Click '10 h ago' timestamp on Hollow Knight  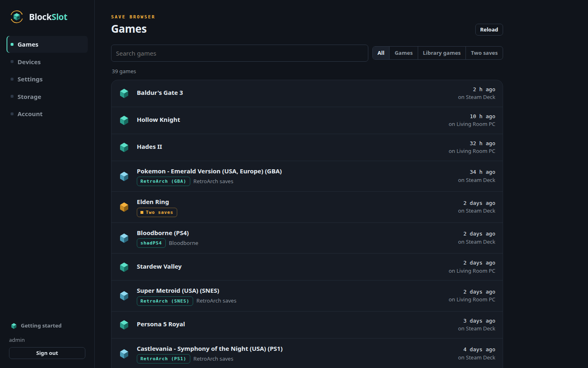coord(483,117)
